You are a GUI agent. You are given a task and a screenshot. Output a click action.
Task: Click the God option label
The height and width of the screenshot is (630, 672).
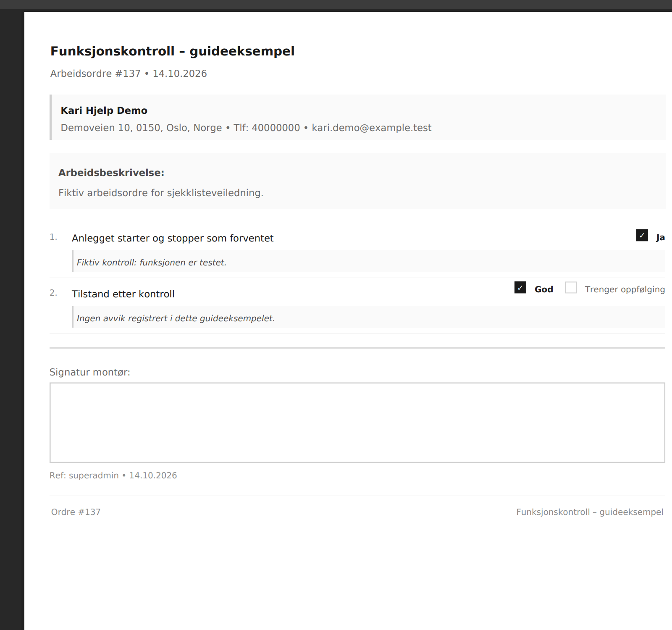544,289
